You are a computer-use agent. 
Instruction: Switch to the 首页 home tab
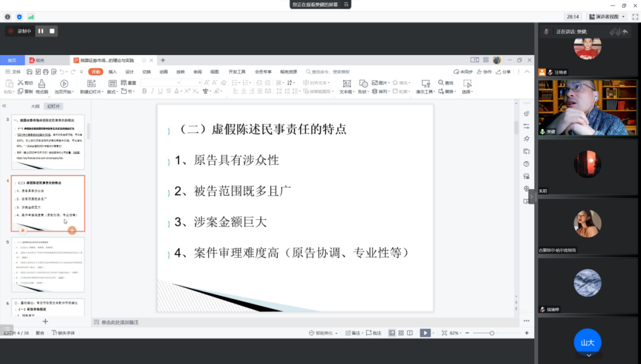(x=12, y=60)
